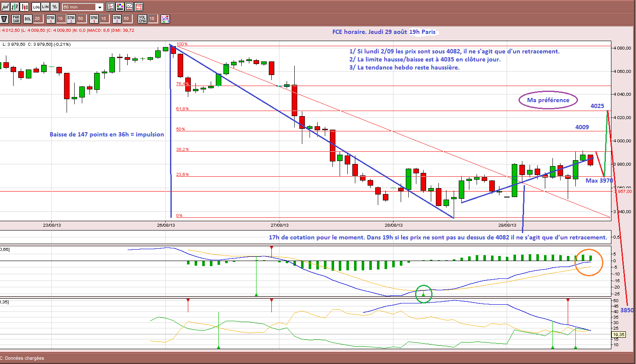Click the trash bin clear icon
Image resolution: width=636 pixels, height=364 pixels.
coord(4,19)
